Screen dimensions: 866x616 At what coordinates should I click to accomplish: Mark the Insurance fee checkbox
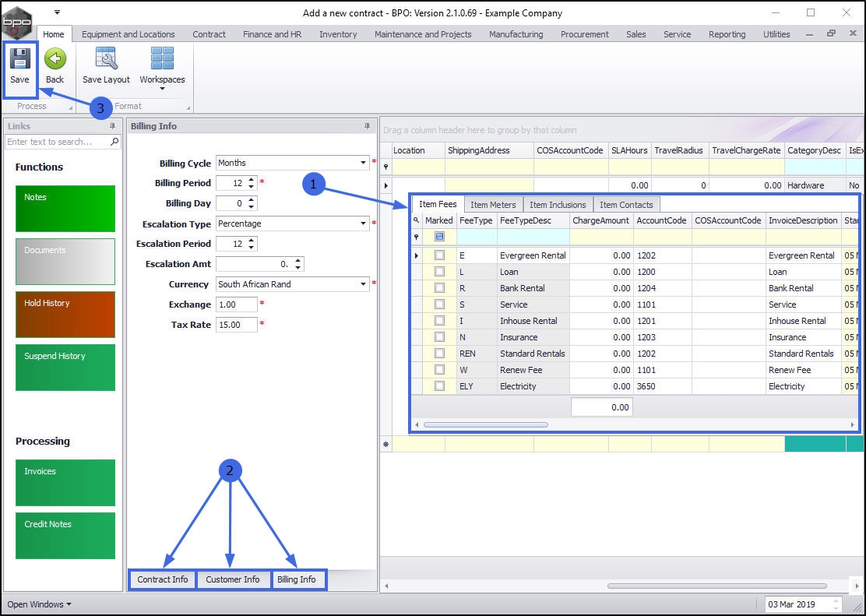click(439, 337)
